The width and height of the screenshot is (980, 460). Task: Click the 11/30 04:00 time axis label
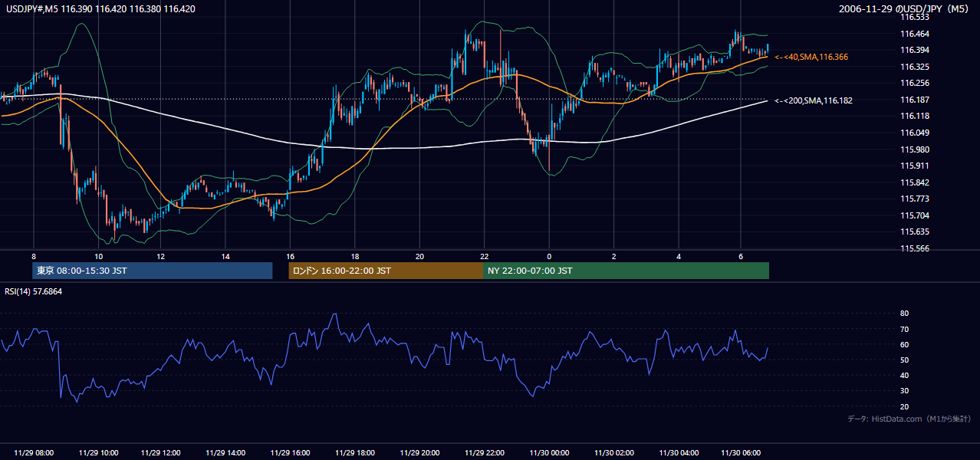coord(679,453)
